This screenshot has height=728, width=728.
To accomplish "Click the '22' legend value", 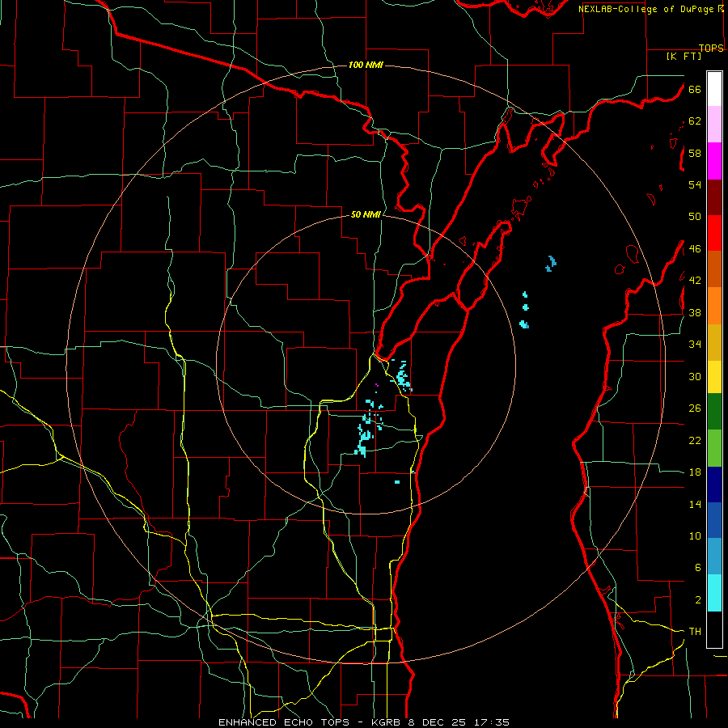I will click(x=695, y=440).
